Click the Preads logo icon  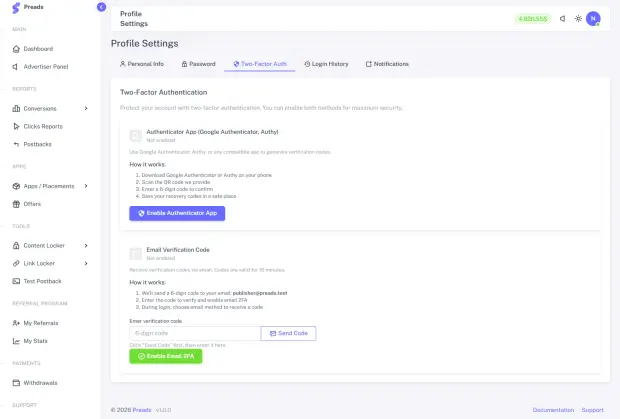pos(16,8)
